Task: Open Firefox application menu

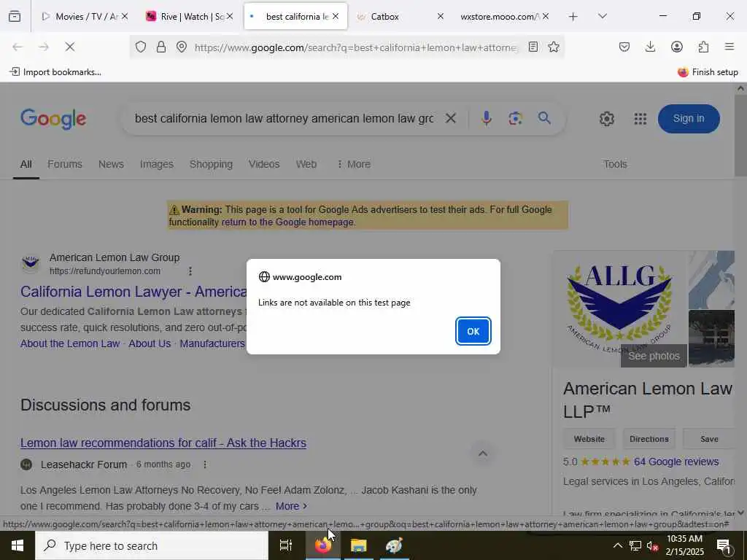Action: pyautogui.click(x=729, y=47)
